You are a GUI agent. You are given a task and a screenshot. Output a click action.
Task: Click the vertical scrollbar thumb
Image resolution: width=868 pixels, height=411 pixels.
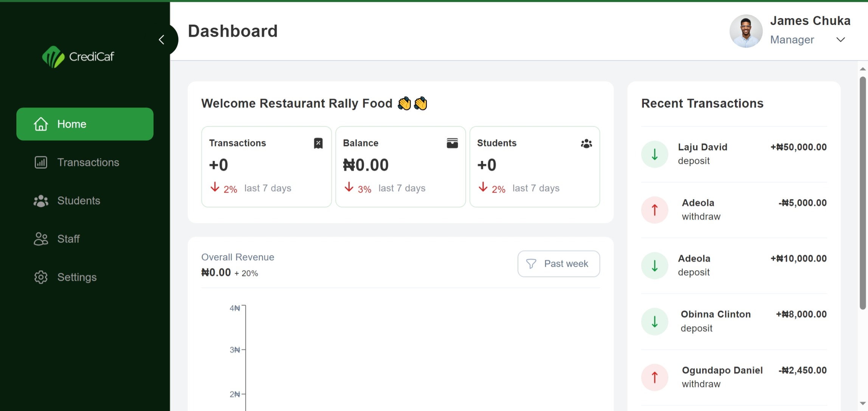(863, 193)
